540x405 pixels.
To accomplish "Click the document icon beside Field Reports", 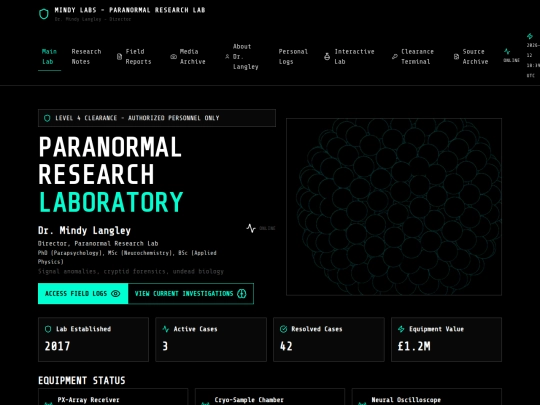I will [x=120, y=56].
